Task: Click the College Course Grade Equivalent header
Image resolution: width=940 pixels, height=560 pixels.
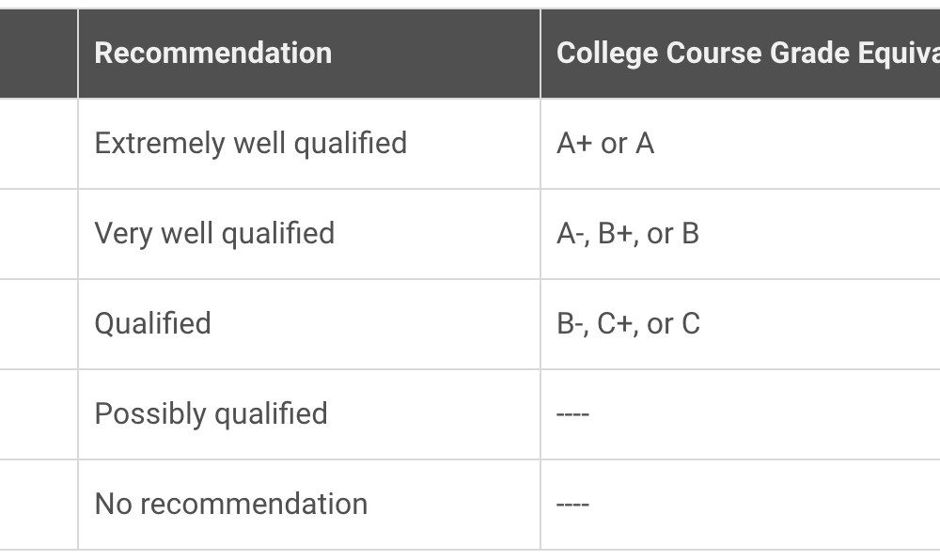Action: (741, 54)
